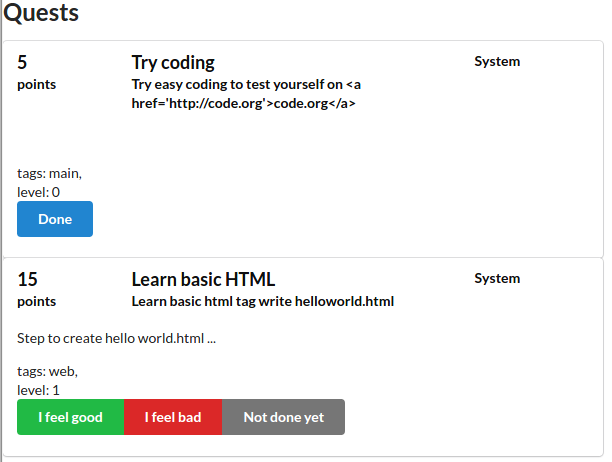
Task: Click the number 5 points value
Action: coord(23,62)
